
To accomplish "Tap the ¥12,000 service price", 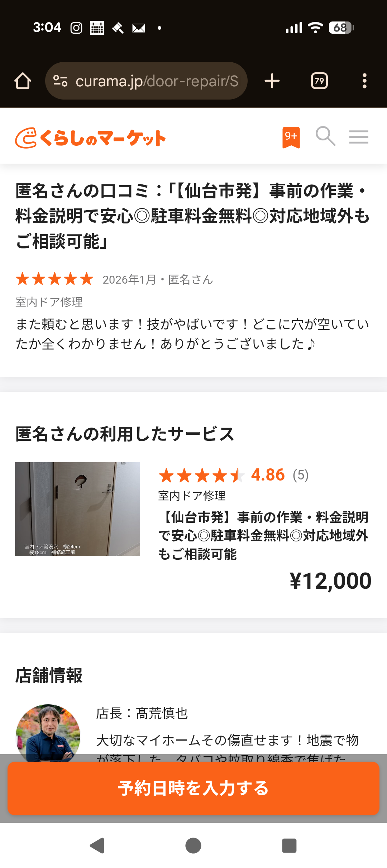I will coord(330,581).
